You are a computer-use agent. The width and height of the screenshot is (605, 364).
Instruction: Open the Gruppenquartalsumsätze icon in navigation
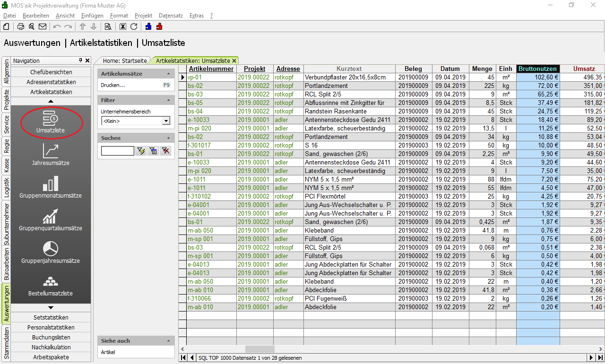[x=51, y=219]
